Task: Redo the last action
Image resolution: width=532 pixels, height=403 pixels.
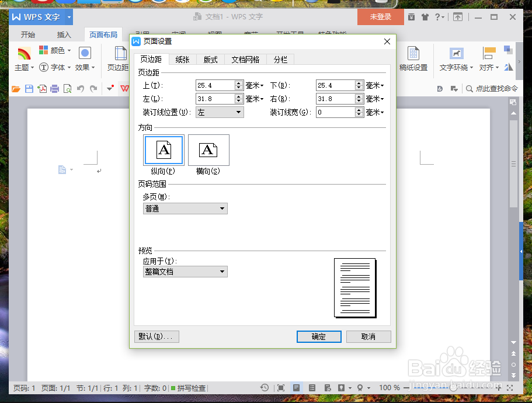Action: point(93,89)
